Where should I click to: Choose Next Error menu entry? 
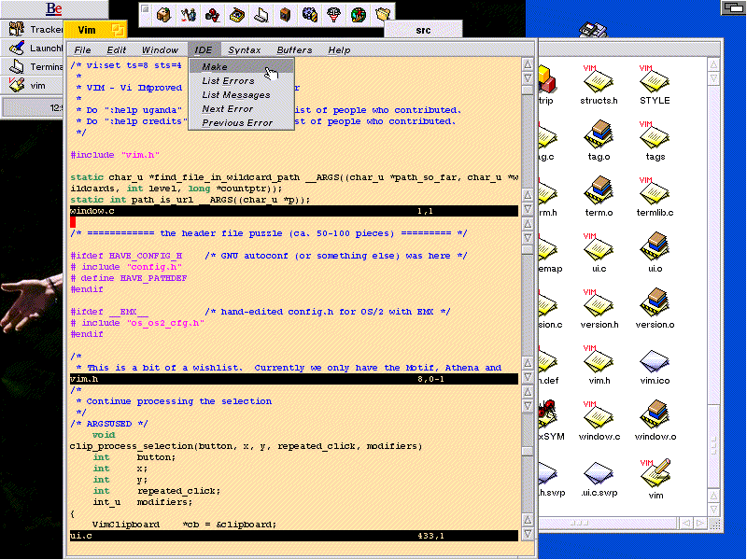(x=227, y=109)
